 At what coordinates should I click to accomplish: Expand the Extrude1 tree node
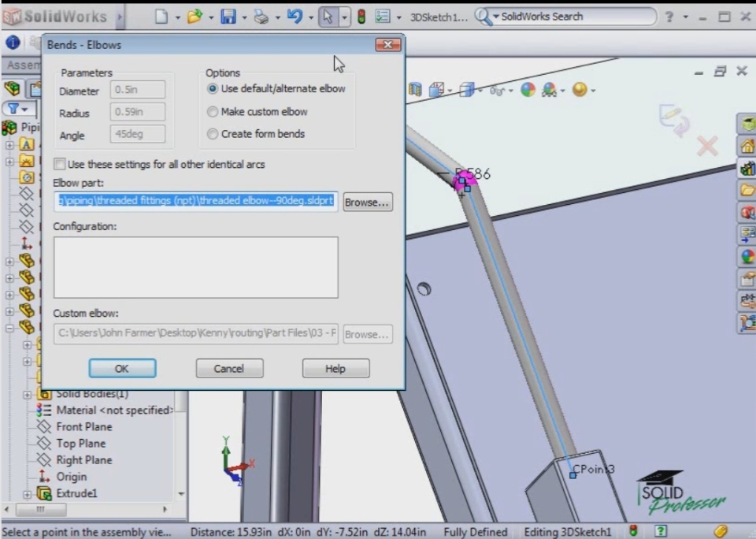pos(27,494)
